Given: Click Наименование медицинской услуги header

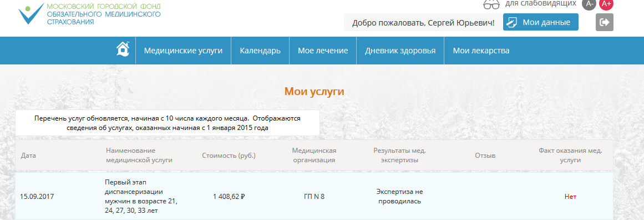Looking at the screenshot, I should (x=139, y=156).
